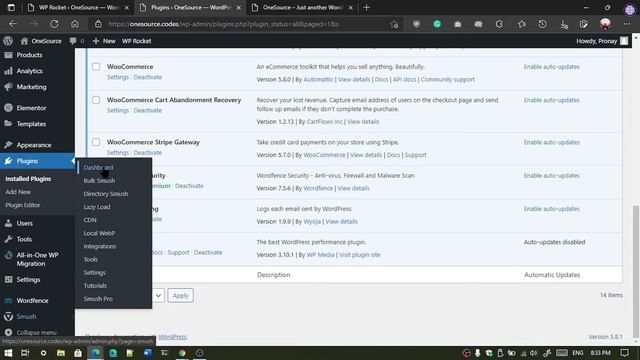The width and height of the screenshot is (640, 360).
Task: Open the WordPress logo menu in admin bar
Action: coord(8,41)
